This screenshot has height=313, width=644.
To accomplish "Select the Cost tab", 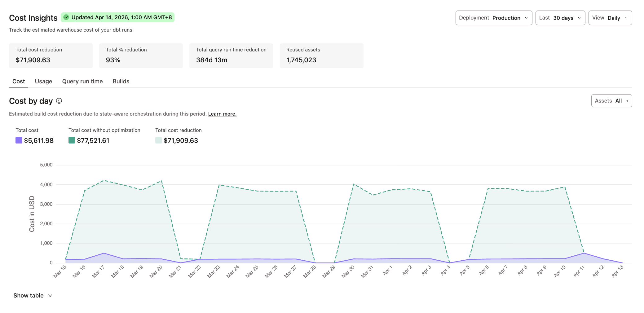I will click(18, 81).
